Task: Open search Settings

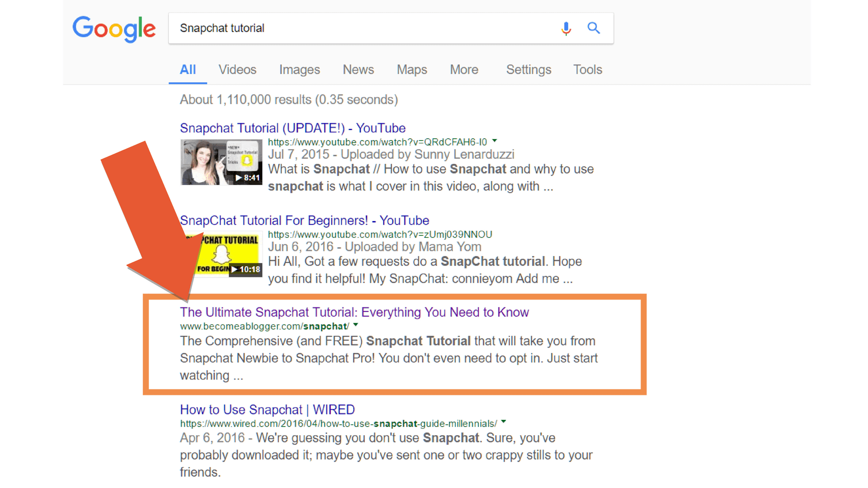Action: [x=528, y=70]
